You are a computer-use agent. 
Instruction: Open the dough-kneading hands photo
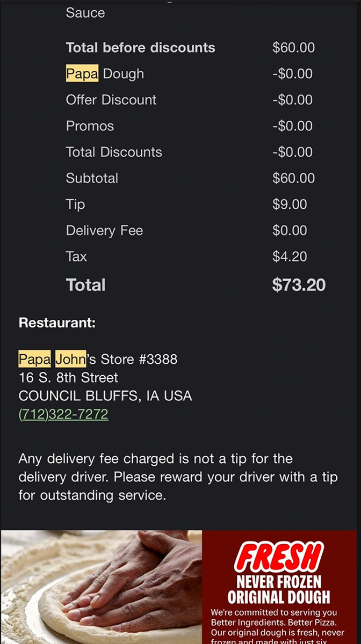pos(102,587)
